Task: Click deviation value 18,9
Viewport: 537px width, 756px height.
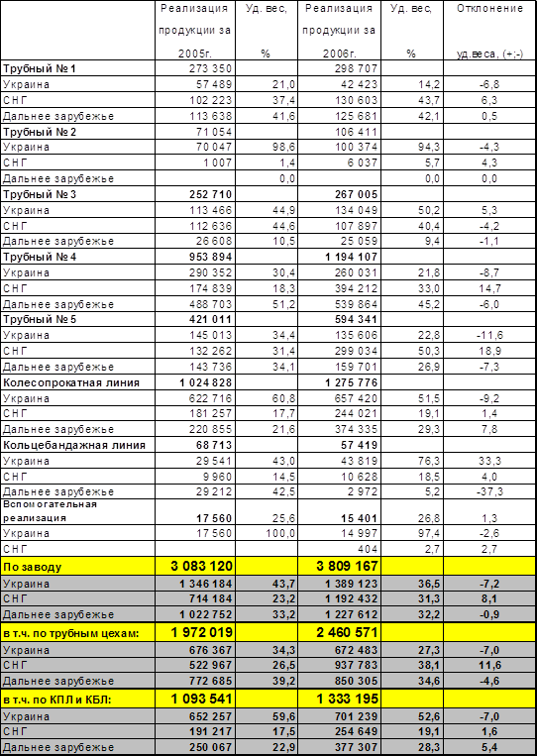Action: pos(489,352)
